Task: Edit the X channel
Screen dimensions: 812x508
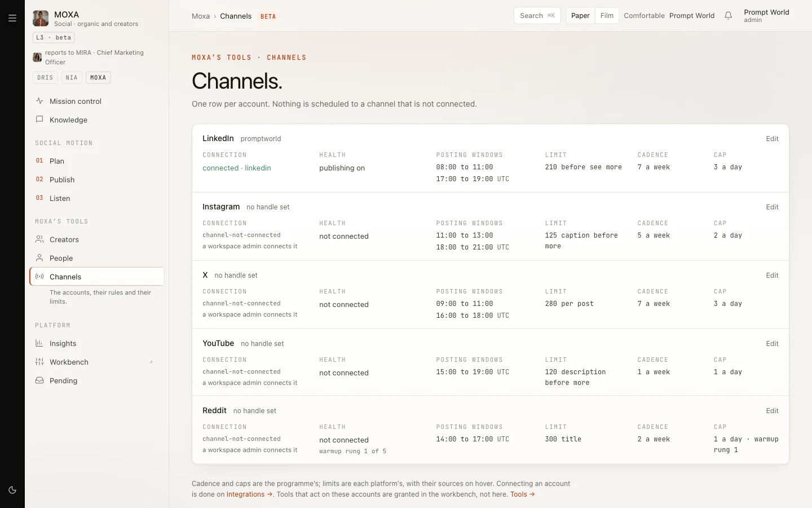Action: (772, 275)
